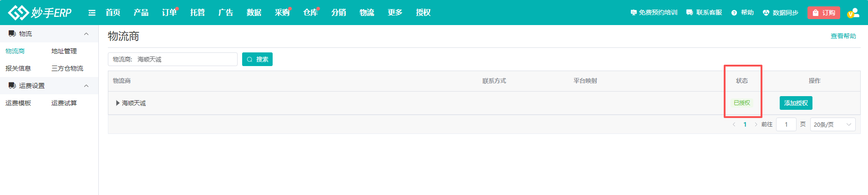Click the 已授权 status tag

742,103
